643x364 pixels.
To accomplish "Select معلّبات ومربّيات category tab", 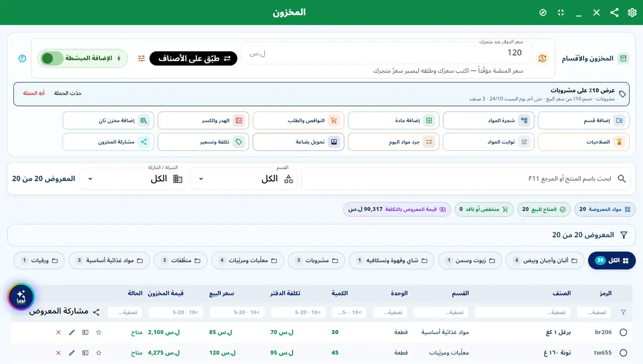I will [248, 261].
